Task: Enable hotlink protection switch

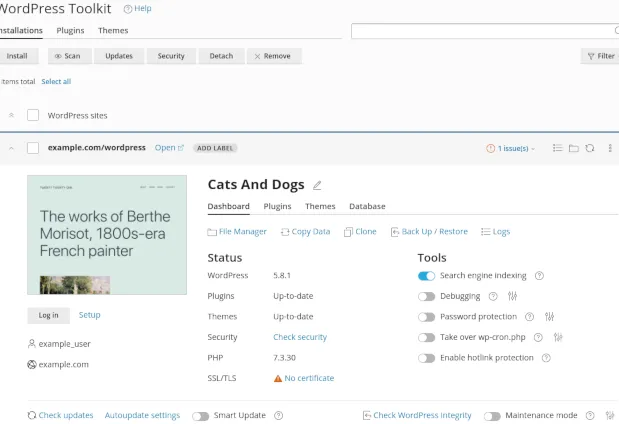Action: click(x=426, y=358)
